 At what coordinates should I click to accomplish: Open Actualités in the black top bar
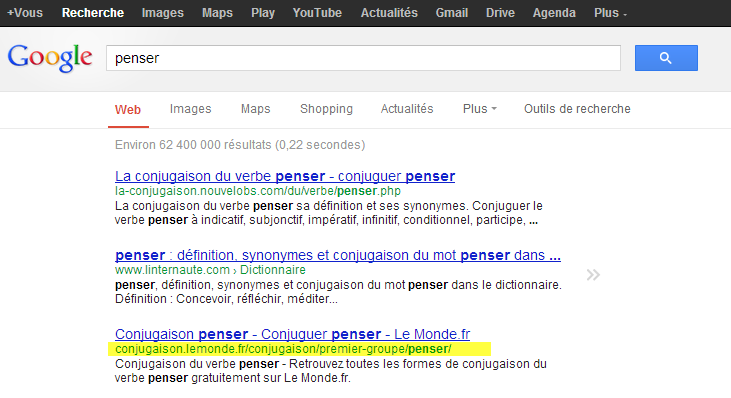(x=389, y=13)
